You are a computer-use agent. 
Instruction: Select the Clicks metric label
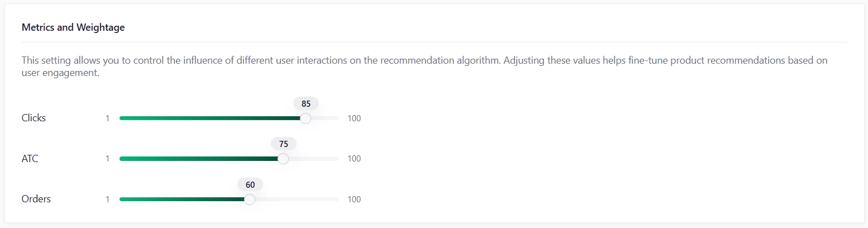pyautogui.click(x=34, y=118)
